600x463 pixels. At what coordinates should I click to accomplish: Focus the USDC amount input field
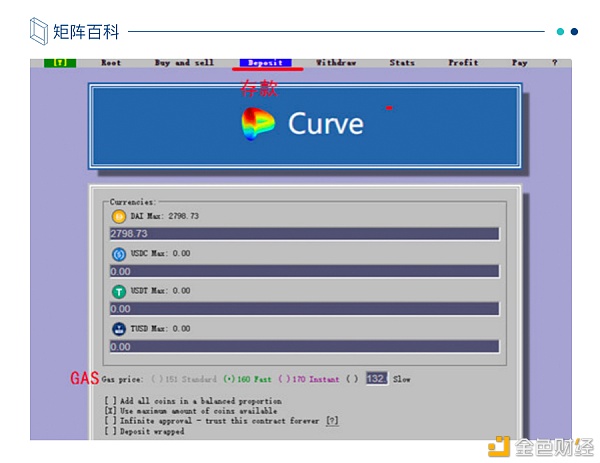(x=305, y=271)
